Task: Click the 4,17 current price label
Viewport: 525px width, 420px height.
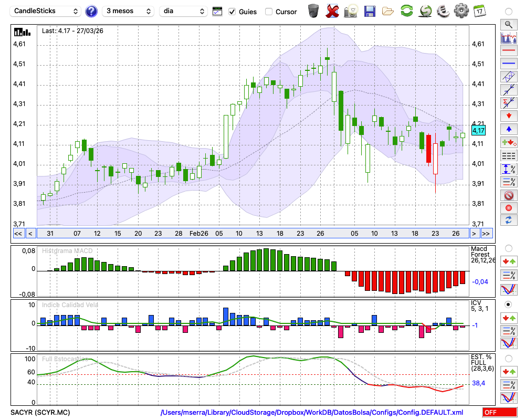Action: (x=478, y=130)
